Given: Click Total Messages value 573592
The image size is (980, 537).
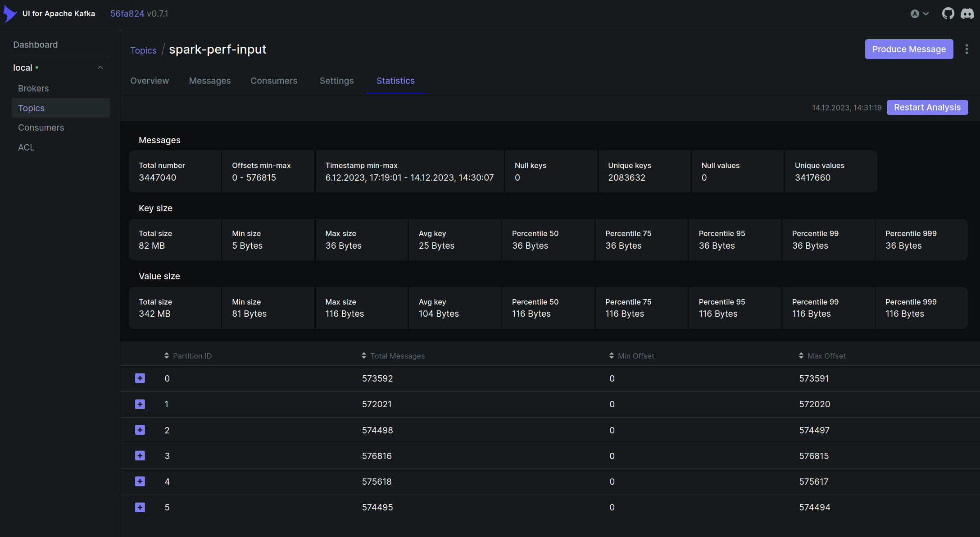Looking at the screenshot, I should tap(377, 378).
